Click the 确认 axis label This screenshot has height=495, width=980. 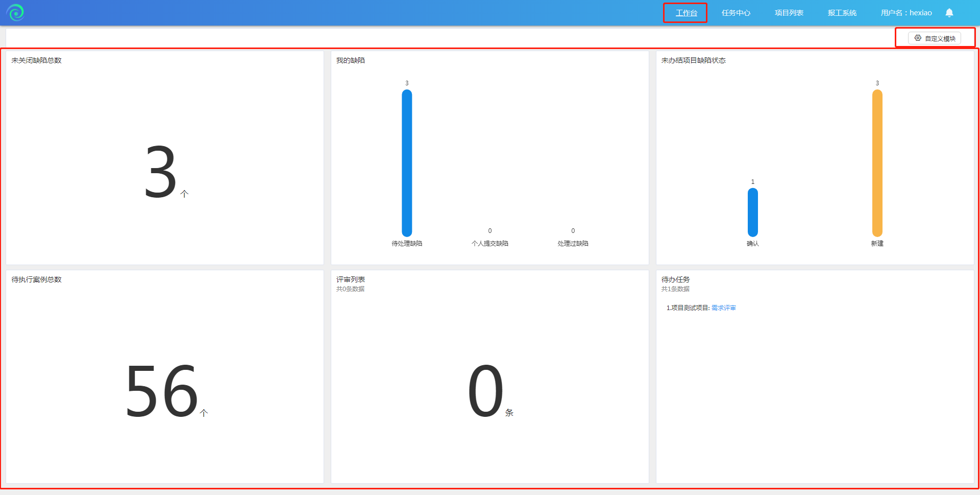(752, 244)
